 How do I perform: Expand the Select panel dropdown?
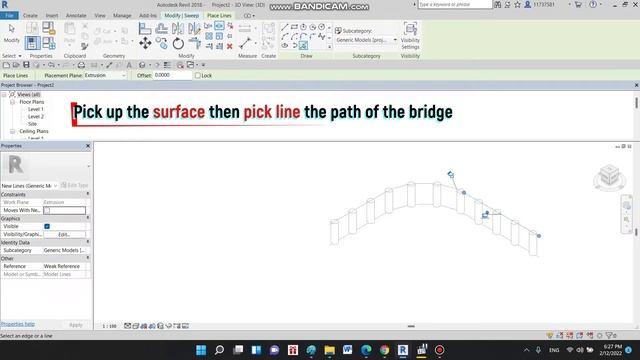tap(11, 56)
